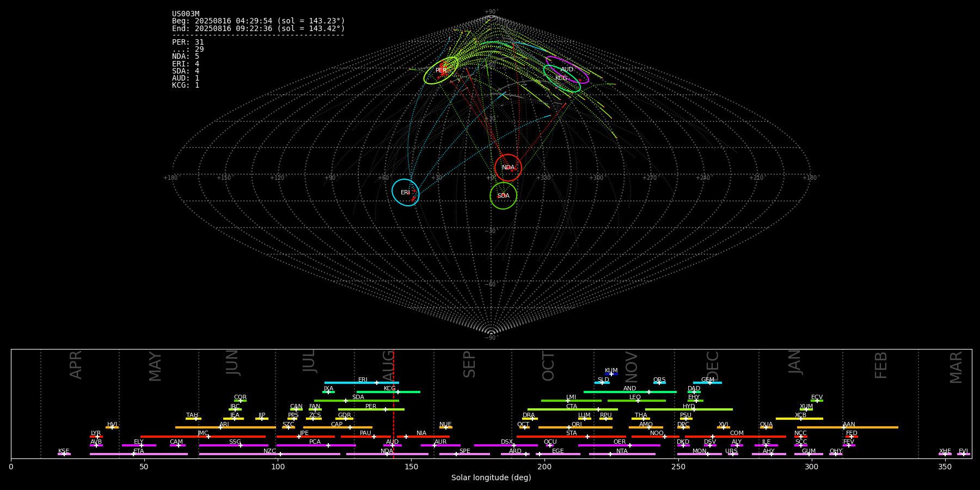Click the 'AUD: 1' count entry

(186, 78)
